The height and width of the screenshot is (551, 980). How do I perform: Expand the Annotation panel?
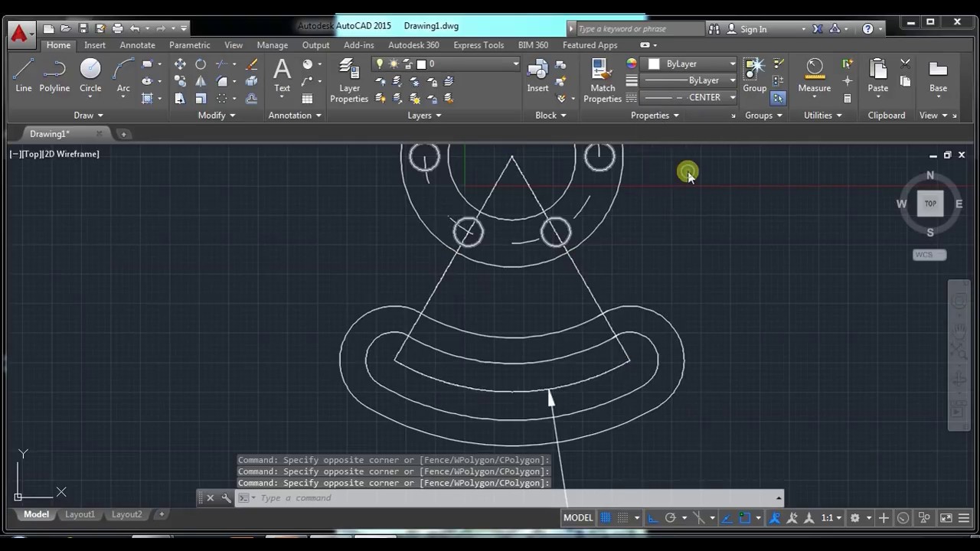tap(295, 116)
